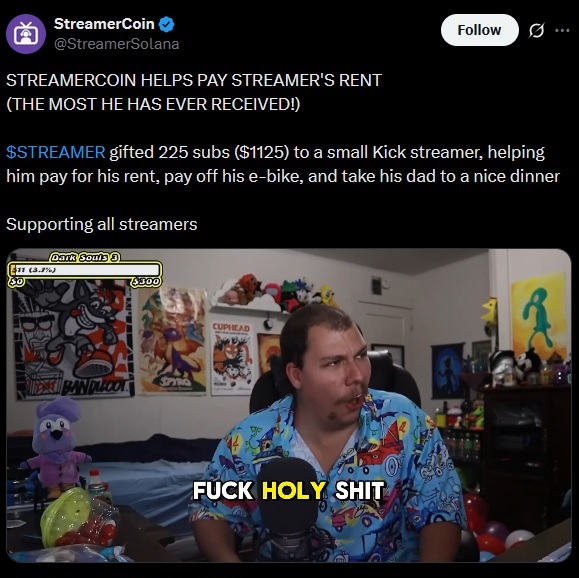The height and width of the screenshot is (578, 579).
Task: Click the $300 goal label
Action: click(x=146, y=282)
